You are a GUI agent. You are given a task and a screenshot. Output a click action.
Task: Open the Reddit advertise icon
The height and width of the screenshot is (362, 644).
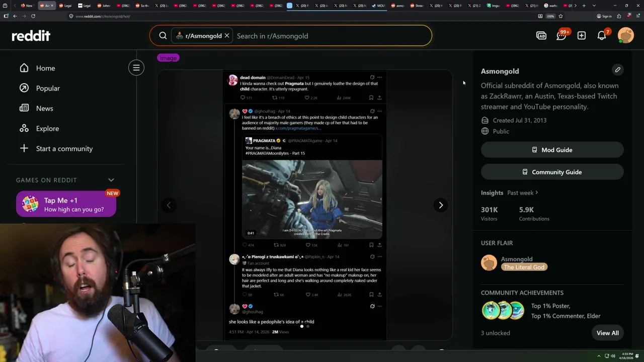(x=541, y=36)
